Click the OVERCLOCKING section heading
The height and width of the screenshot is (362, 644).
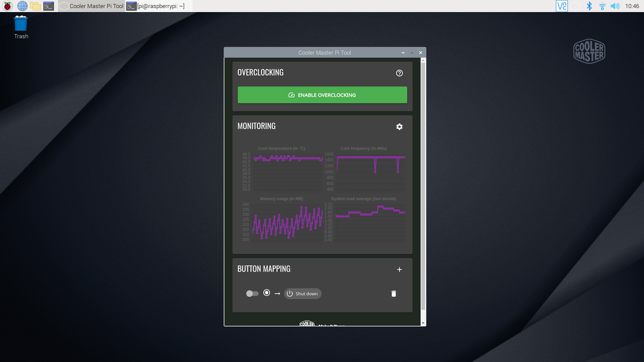(261, 72)
